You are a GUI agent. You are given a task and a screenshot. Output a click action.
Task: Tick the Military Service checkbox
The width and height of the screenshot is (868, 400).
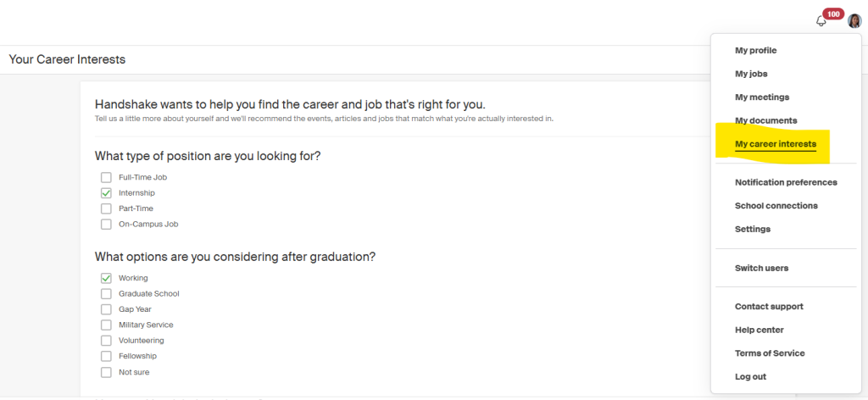(106, 325)
